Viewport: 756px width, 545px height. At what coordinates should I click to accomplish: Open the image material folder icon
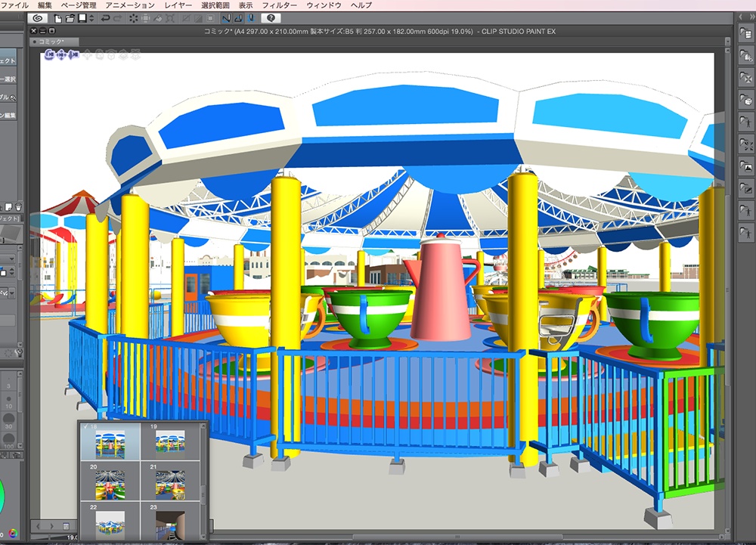[x=745, y=166]
